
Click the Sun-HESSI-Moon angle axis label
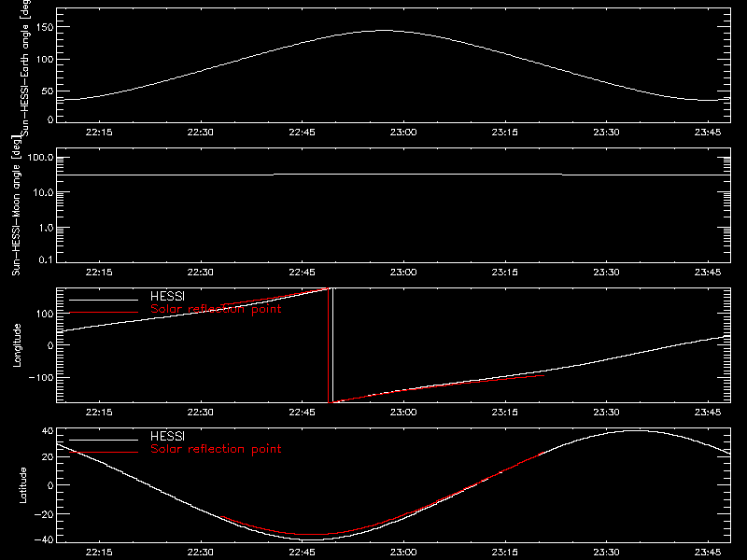point(16,205)
